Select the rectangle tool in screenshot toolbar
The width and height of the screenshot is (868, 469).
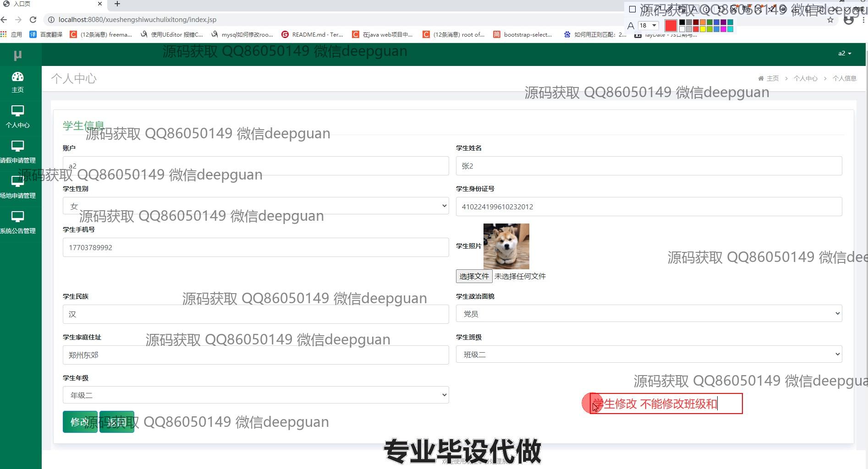click(x=632, y=9)
